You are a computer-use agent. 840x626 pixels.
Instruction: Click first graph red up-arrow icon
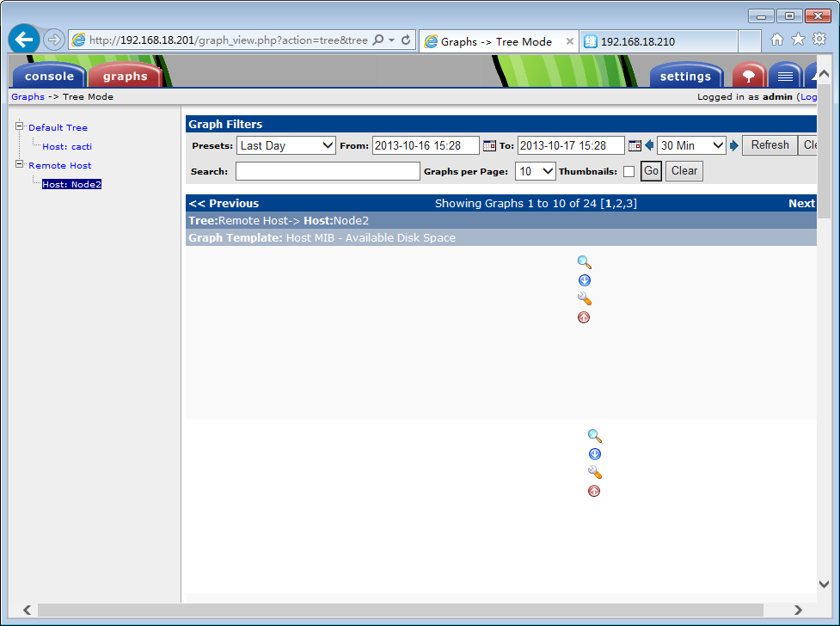coord(584,317)
